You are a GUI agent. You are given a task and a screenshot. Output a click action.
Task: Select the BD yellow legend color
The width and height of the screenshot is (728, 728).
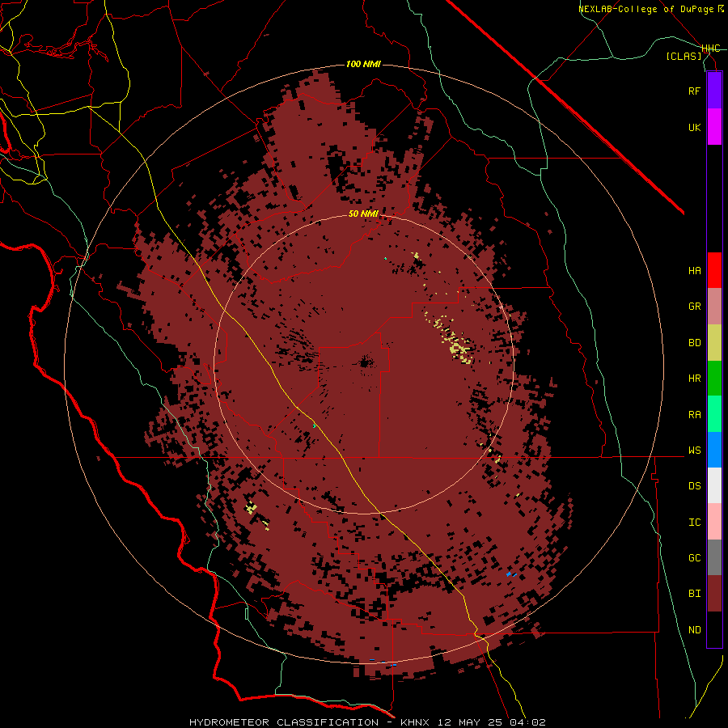tap(714, 343)
